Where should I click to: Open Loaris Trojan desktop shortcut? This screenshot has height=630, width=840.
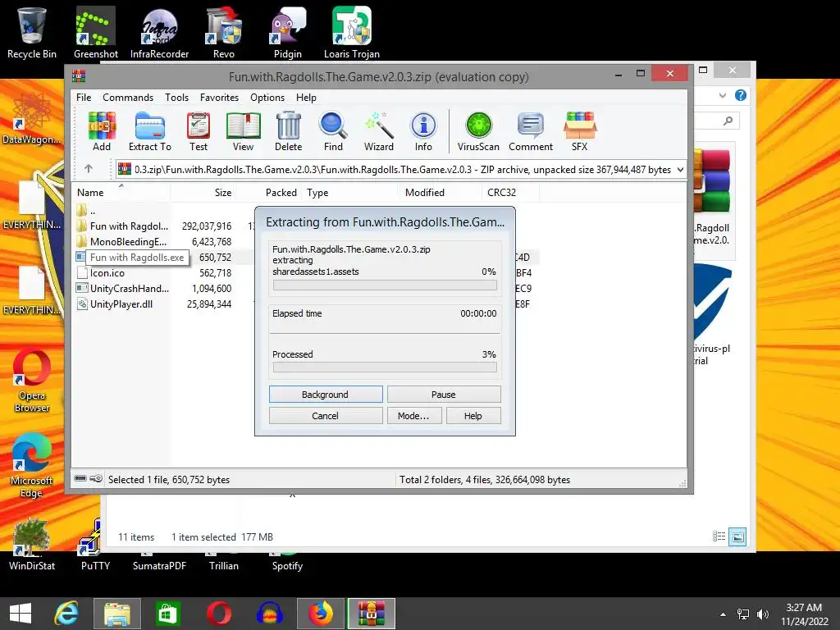coord(351,32)
